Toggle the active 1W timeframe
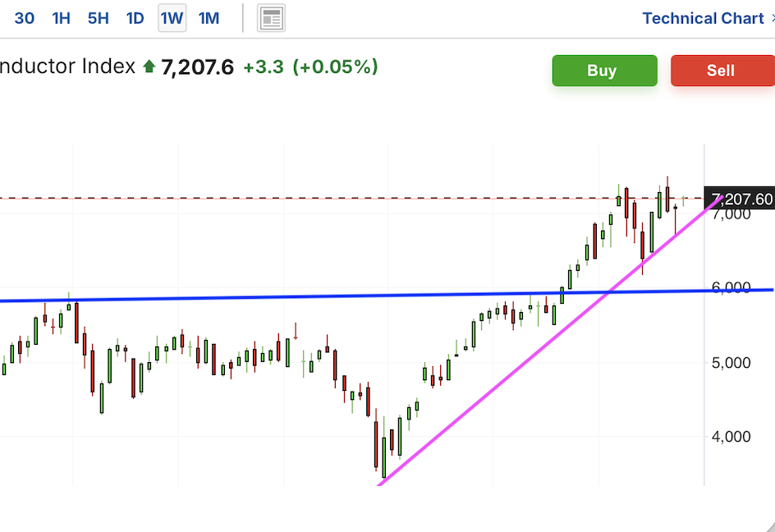This screenshot has height=532, width=775. [x=172, y=18]
